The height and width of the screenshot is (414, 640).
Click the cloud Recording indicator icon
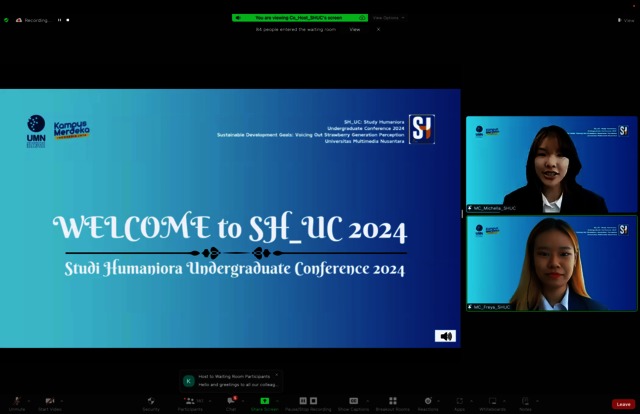[19, 20]
